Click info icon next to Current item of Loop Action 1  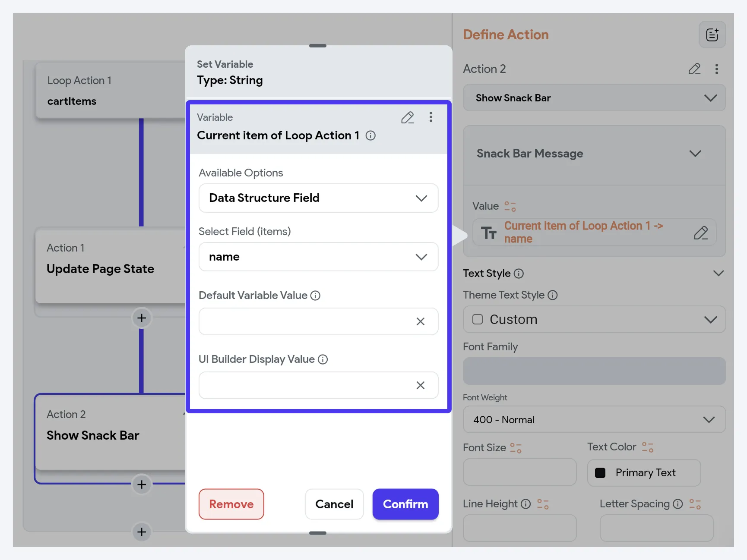pos(370,135)
